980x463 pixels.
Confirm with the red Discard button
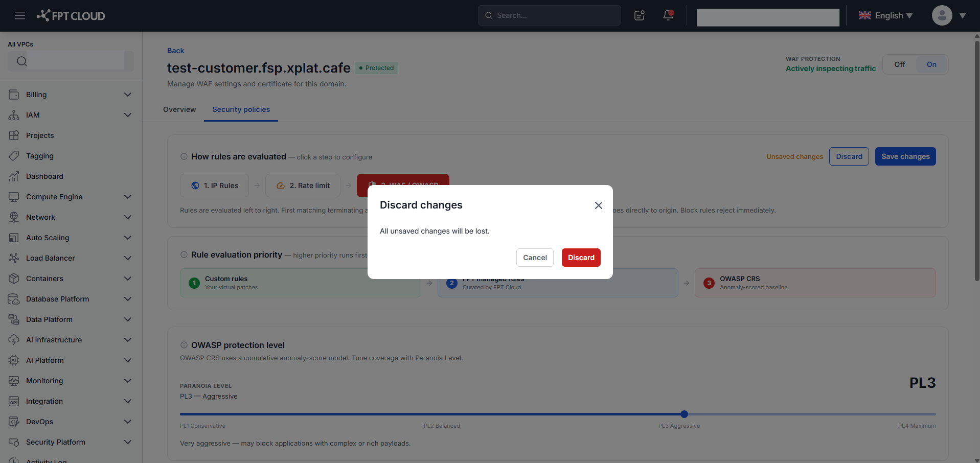tap(581, 258)
